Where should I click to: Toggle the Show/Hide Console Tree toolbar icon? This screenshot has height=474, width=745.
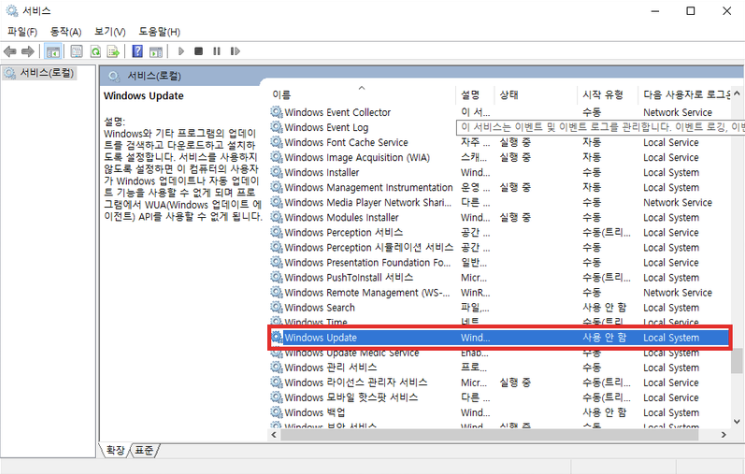pyautogui.click(x=53, y=51)
